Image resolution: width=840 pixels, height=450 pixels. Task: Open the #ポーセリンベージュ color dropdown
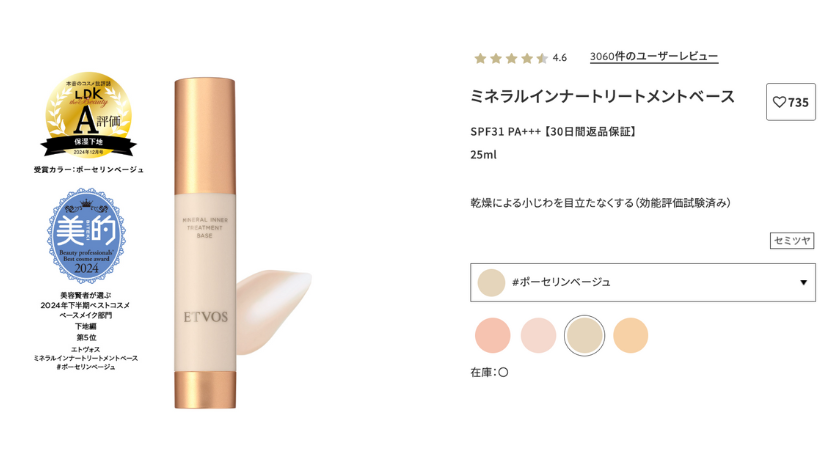pos(643,282)
